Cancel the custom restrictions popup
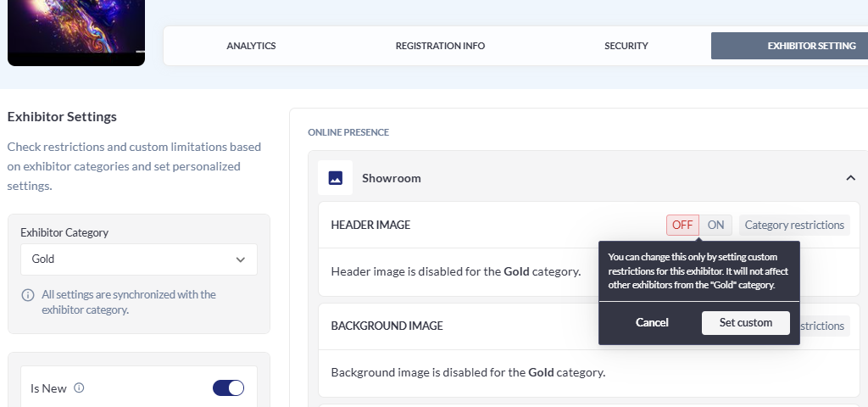868x407 pixels. tap(652, 323)
